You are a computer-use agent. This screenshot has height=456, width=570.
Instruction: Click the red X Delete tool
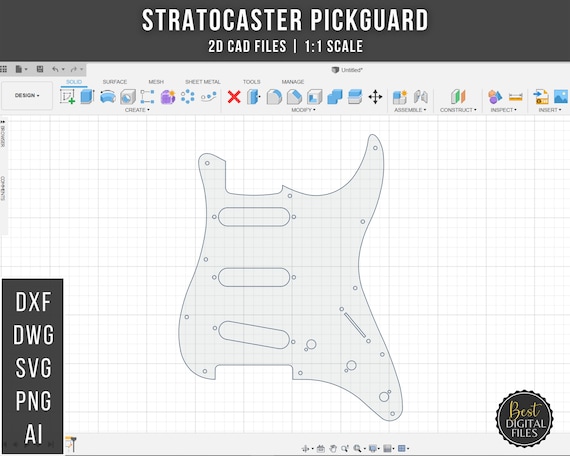pos(234,97)
